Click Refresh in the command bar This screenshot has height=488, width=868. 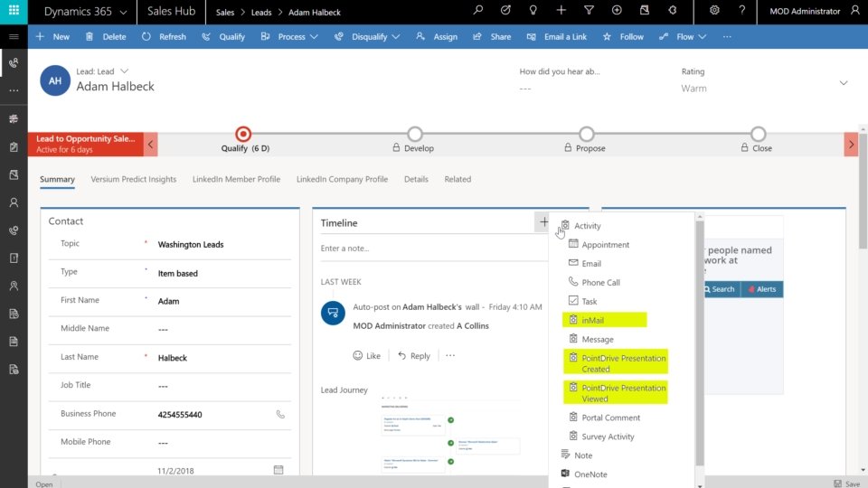click(x=164, y=36)
